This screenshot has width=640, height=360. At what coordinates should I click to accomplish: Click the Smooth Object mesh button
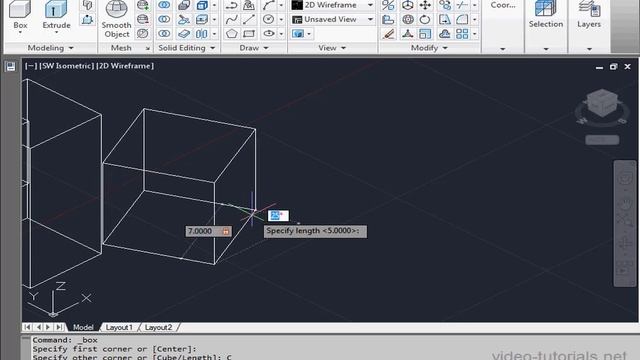pos(117,19)
